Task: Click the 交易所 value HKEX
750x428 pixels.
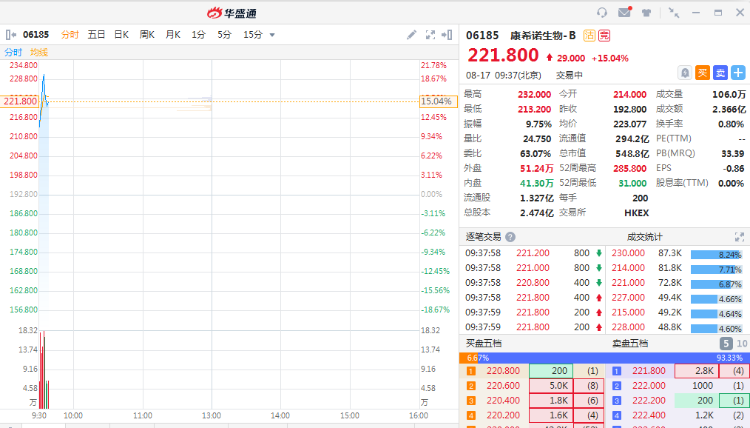Action: tap(637, 213)
